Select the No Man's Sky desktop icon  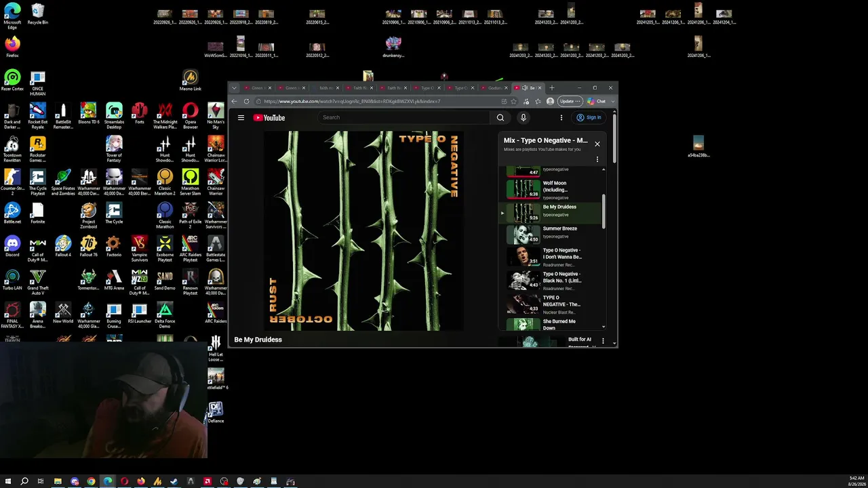(216, 115)
